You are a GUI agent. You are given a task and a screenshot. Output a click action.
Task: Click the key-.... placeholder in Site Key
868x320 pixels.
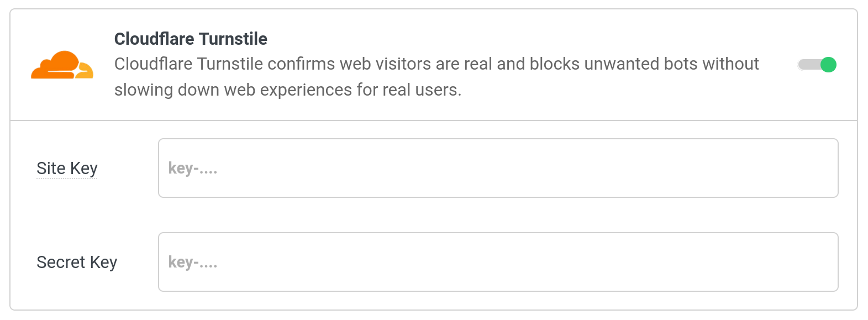tap(193, 168)
